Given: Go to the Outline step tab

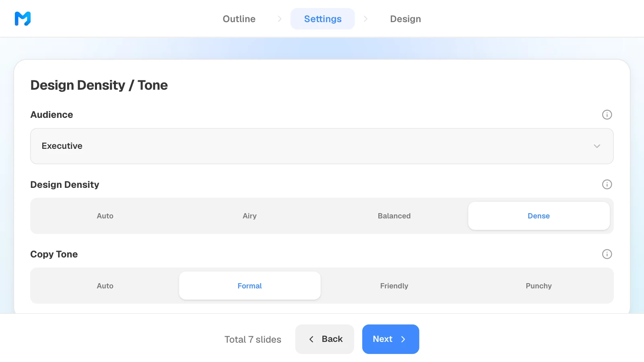Looking at the screenshot, I should coord(239,19).
